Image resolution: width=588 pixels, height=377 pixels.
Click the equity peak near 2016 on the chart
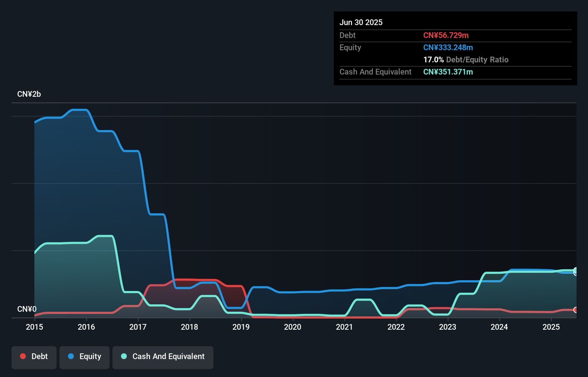[79, 110]
